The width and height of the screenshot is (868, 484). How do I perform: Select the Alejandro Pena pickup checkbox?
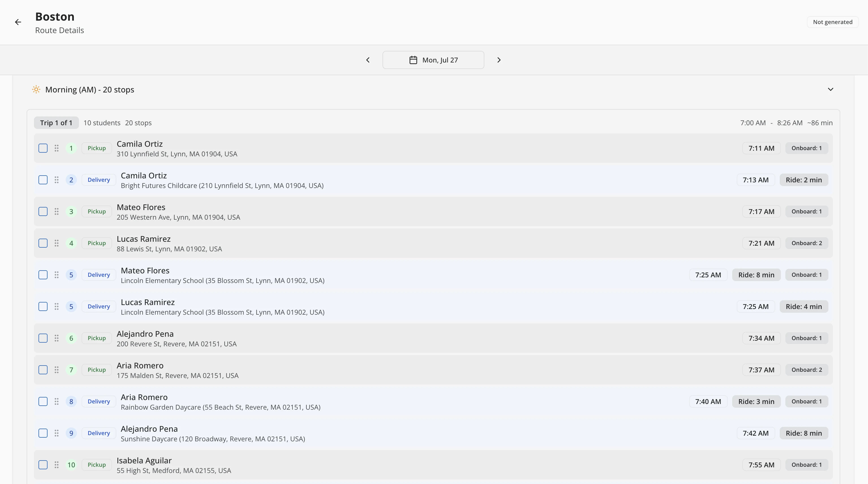[x=43, y=338]
